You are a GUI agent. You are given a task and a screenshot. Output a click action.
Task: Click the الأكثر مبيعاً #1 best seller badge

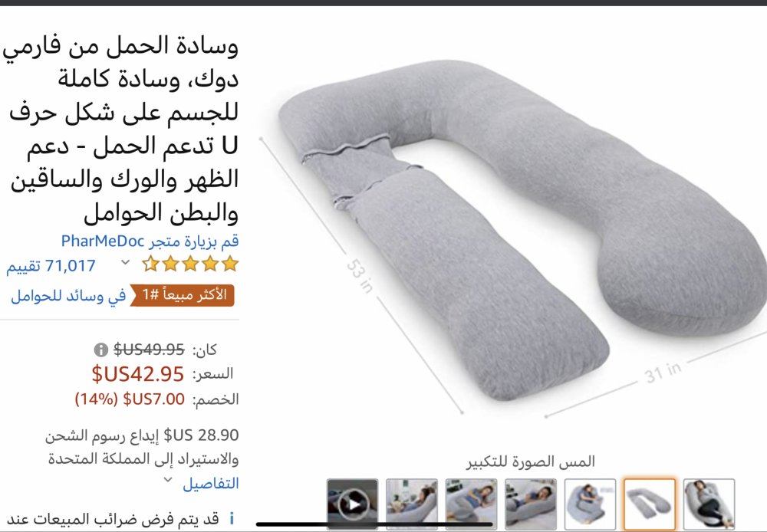pos(182,295)
